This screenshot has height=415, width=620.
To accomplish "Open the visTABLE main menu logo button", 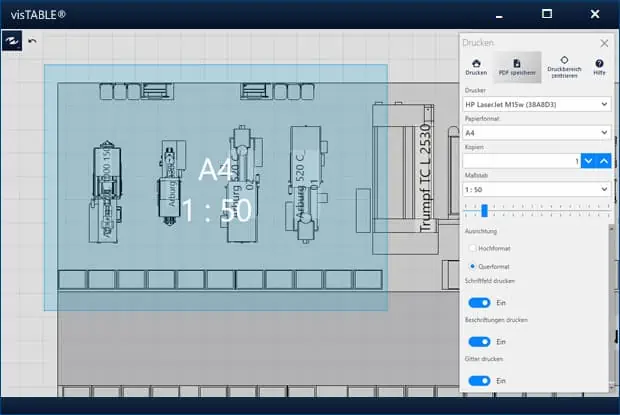I will [x=12, y=40].
